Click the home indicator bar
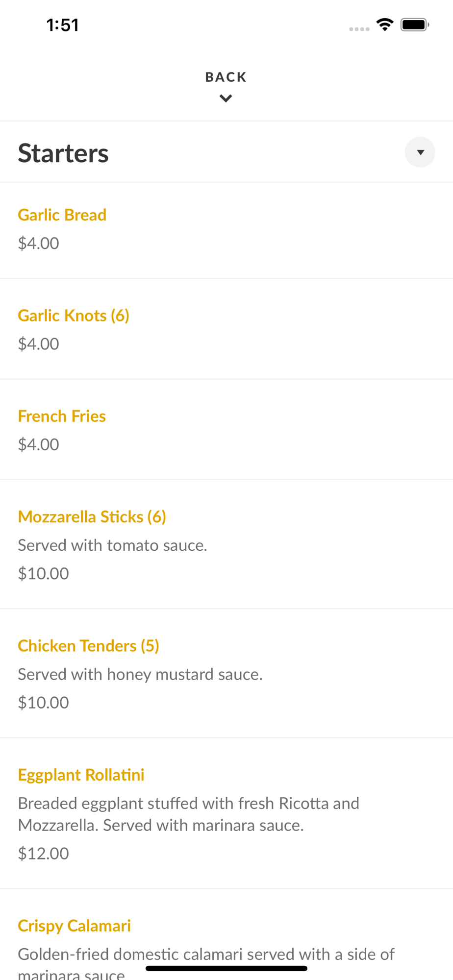This screenshot has height=980, width=453. pyautogui.click(x=226, y=968)
